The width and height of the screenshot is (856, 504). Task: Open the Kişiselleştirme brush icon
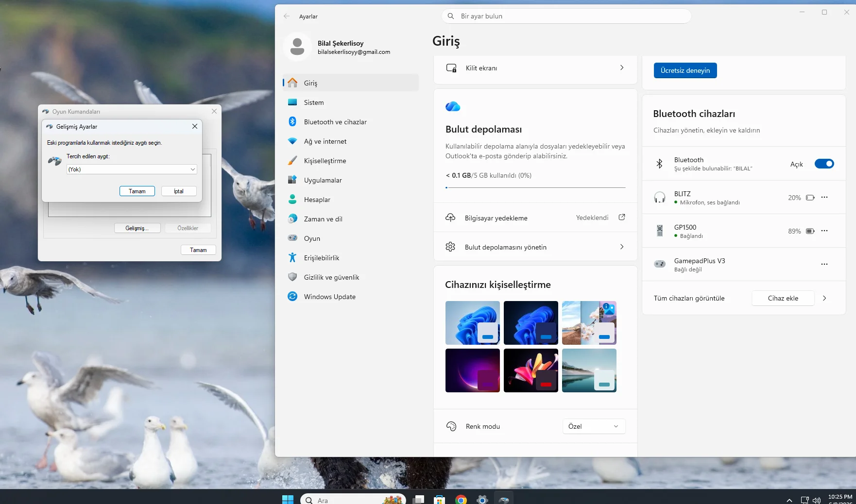[x=292, y=161]
